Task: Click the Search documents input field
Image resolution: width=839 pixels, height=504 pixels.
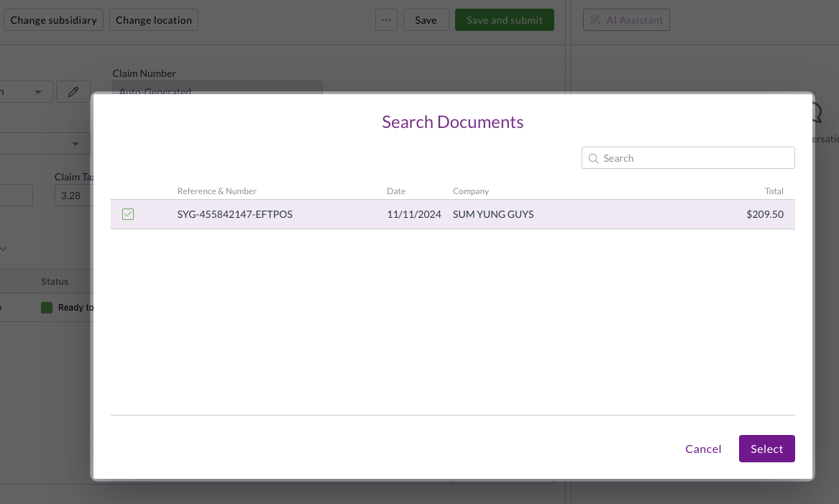Action: 688,158
